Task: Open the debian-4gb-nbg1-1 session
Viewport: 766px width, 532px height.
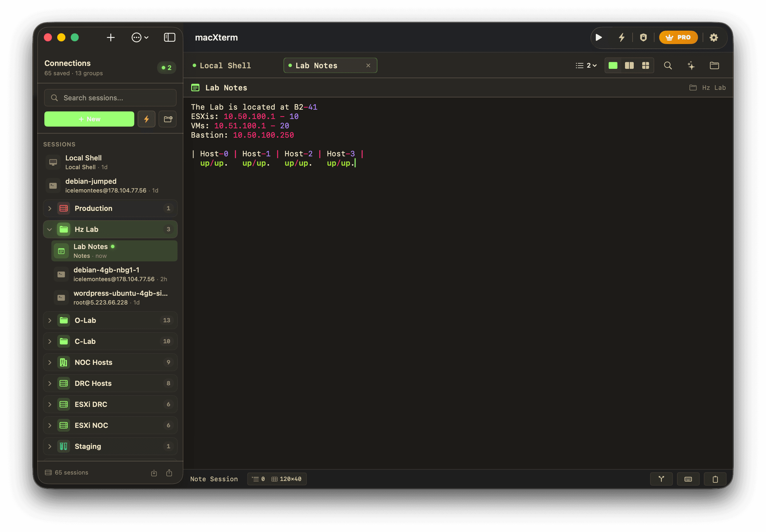Action: coord(114,274)
